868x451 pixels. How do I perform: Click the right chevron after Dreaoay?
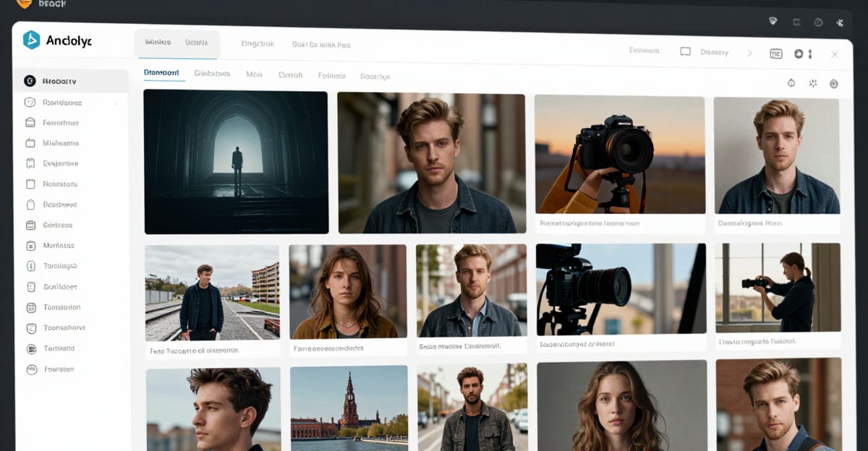749,53
